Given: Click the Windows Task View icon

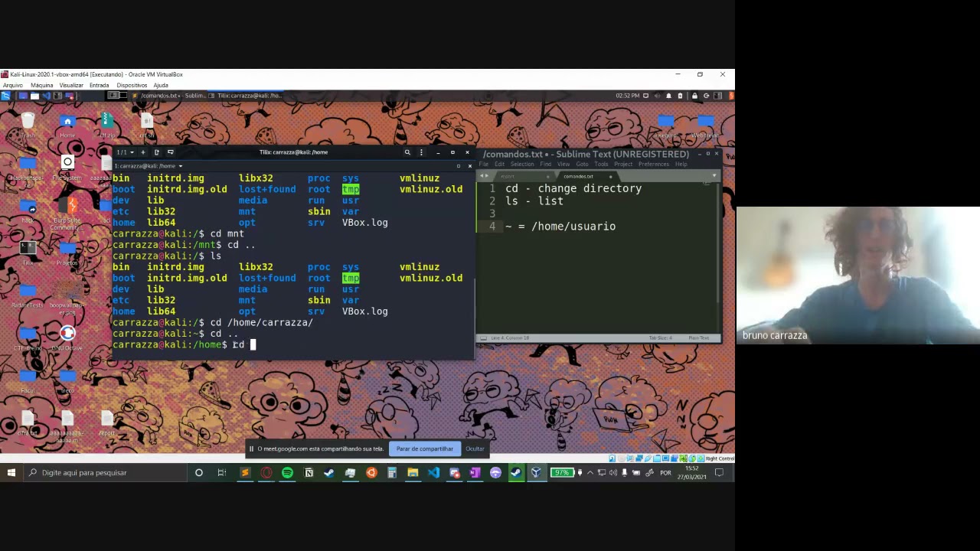Looking at the screenshot, I should click(x=222, y=472).
